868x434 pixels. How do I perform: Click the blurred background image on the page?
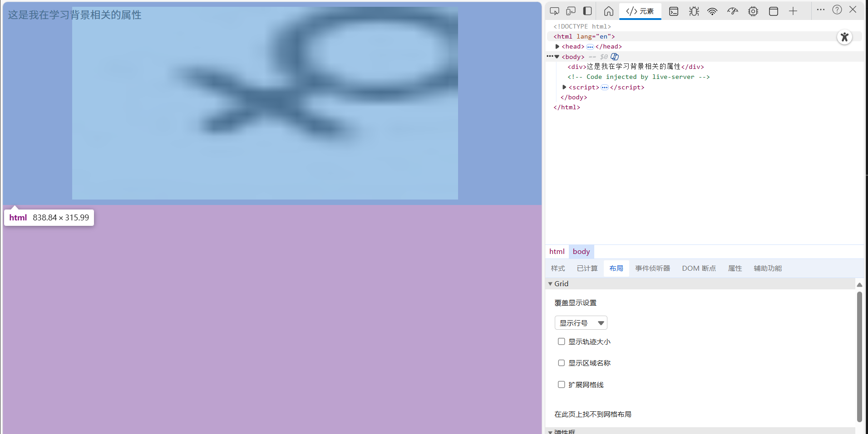[265, 103]
